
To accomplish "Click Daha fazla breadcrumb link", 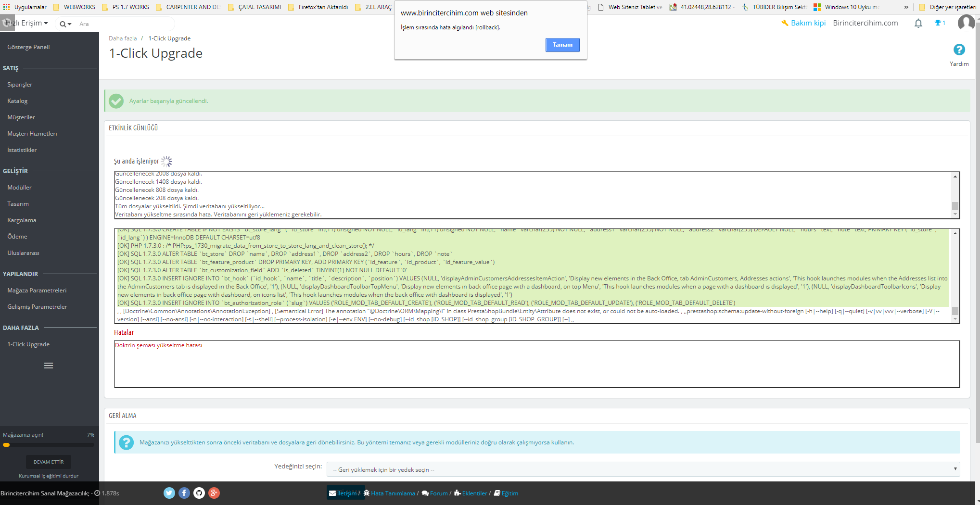I will coord(123,38).
